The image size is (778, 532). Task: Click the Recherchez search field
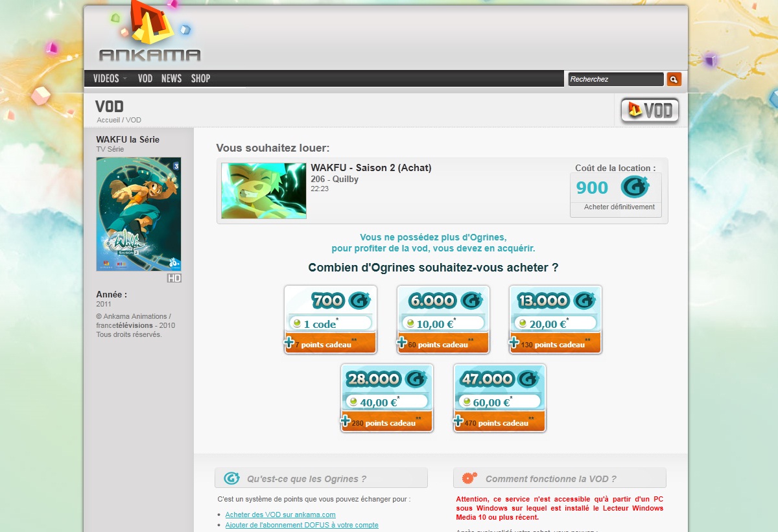(x=615, y=79)
